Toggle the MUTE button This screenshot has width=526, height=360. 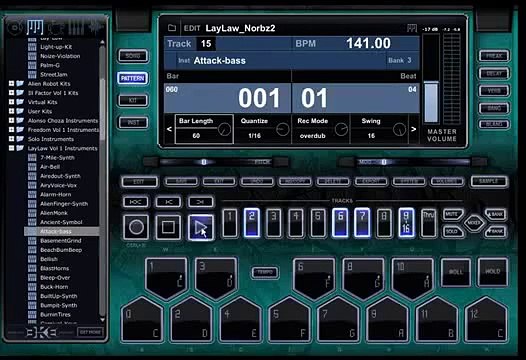coord(452,214)
